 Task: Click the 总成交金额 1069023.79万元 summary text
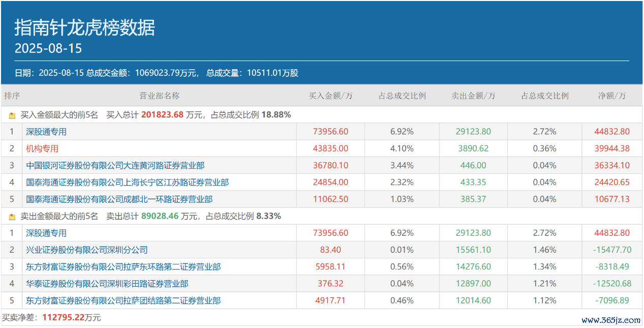coord(142,73)
